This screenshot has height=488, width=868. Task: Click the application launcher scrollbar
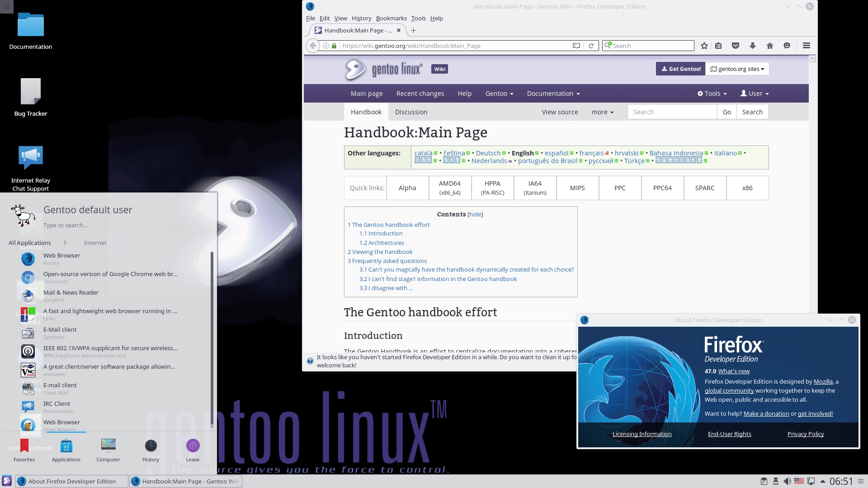click(212, 339)
